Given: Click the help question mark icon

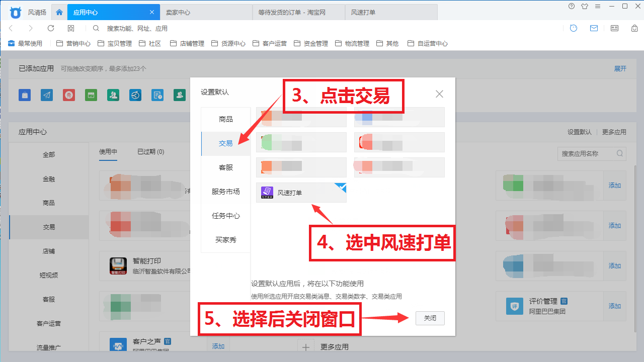Looking at the screenshot, I should coord(572,6).
